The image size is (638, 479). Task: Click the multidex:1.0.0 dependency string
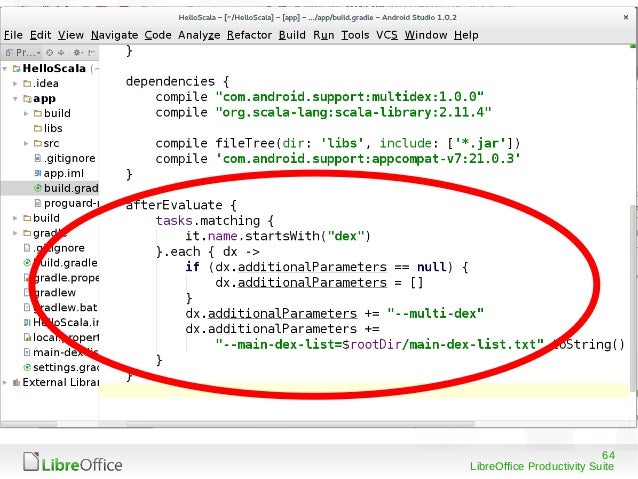pyautogui.click(x=350, y=97)
